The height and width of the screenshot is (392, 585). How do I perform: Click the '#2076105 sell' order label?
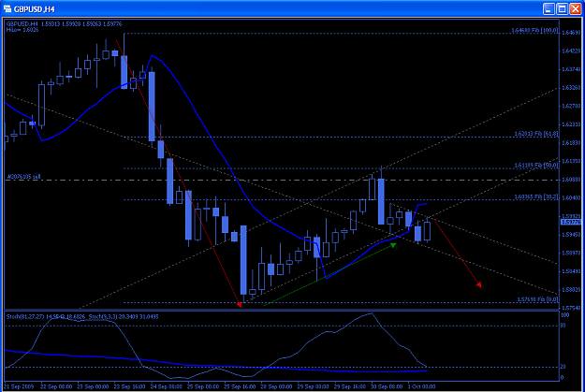23,177
